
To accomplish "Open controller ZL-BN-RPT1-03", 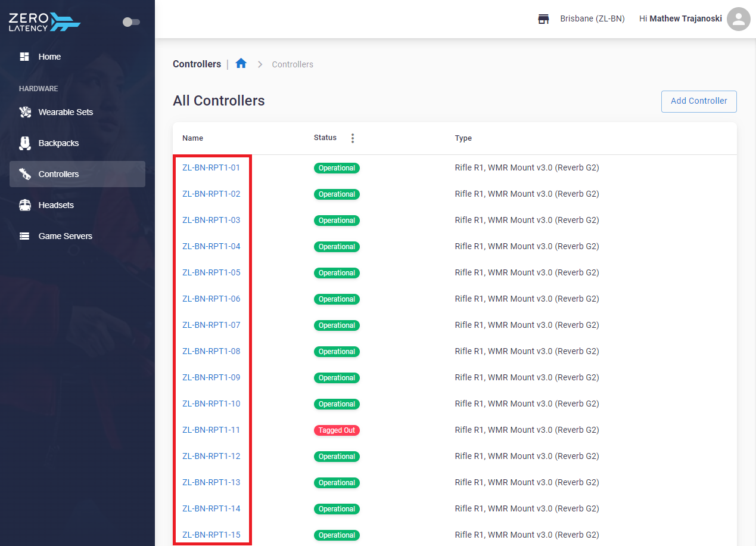I will [x=211, y=220].
